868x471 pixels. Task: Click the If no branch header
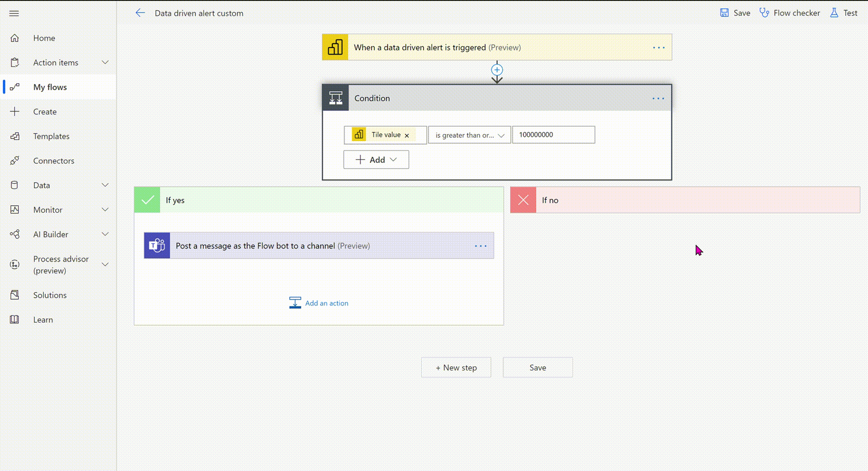(x=685, y=200)
